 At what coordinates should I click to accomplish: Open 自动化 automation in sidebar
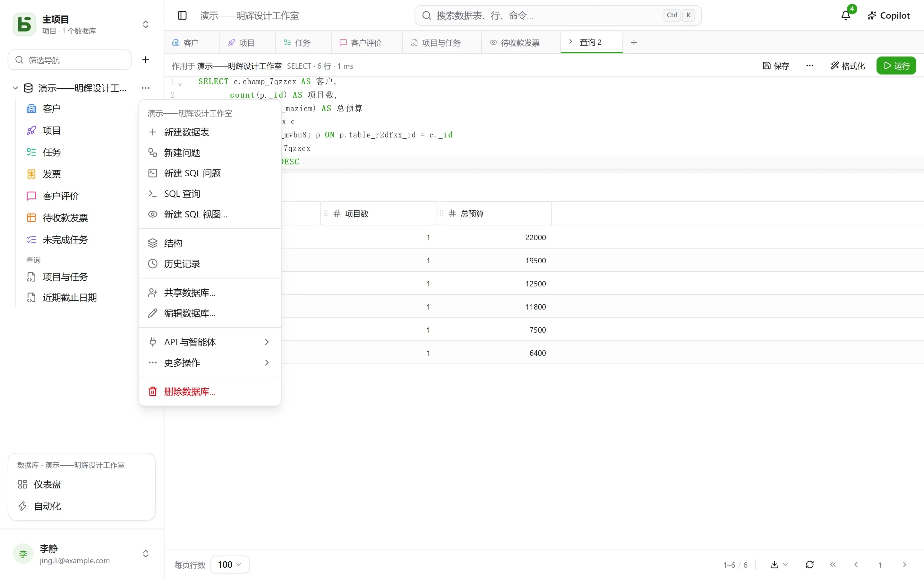(x=82, y=506)
